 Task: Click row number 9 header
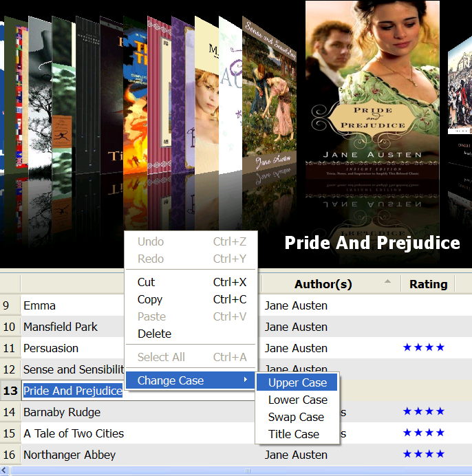point(10,305)
